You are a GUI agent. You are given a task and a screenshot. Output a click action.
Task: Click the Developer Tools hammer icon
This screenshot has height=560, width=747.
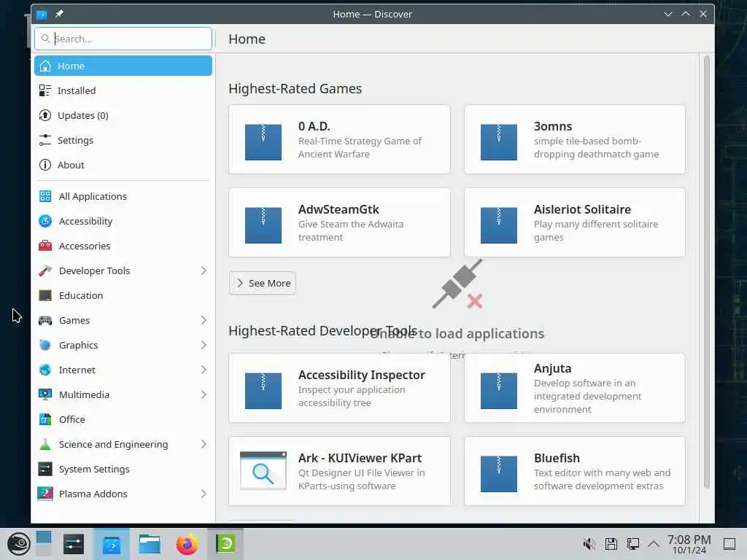click(45, 271)
